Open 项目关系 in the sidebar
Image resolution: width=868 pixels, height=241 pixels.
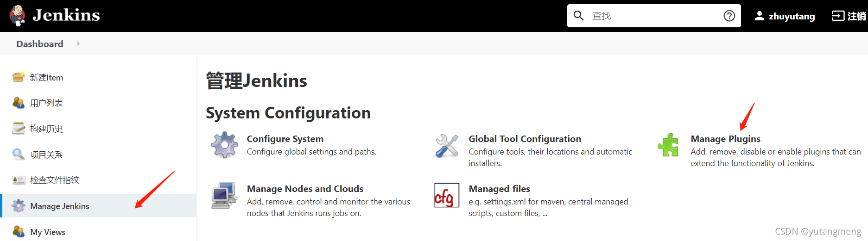46,154
